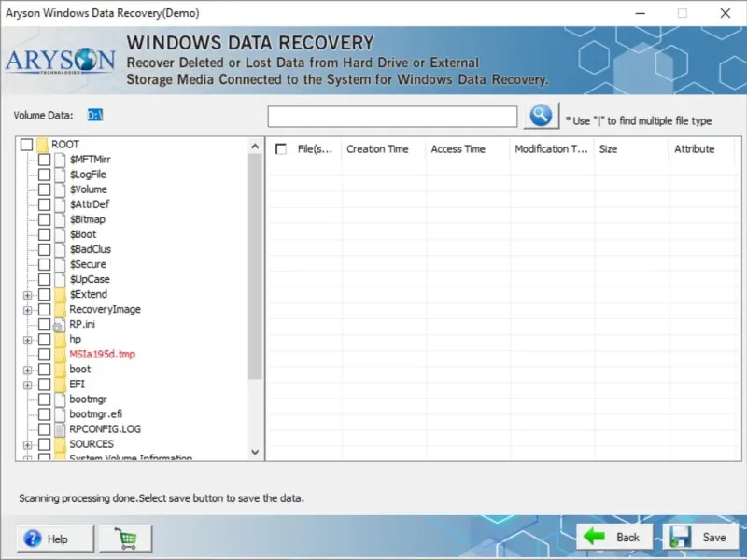The image size is (747, 560).
Task: Click the magnifier search icon button
Action: [541, 116]
